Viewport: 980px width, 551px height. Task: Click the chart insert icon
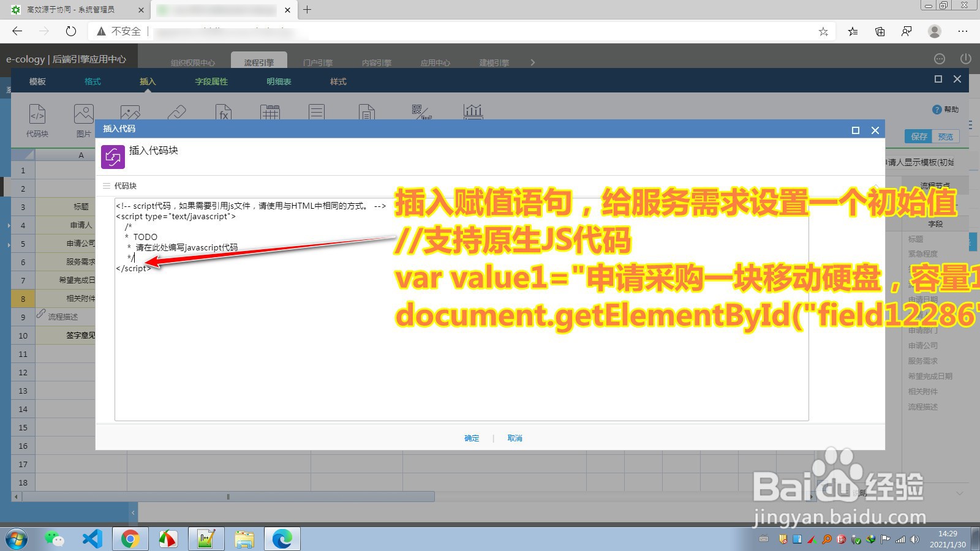coord(473,112)
